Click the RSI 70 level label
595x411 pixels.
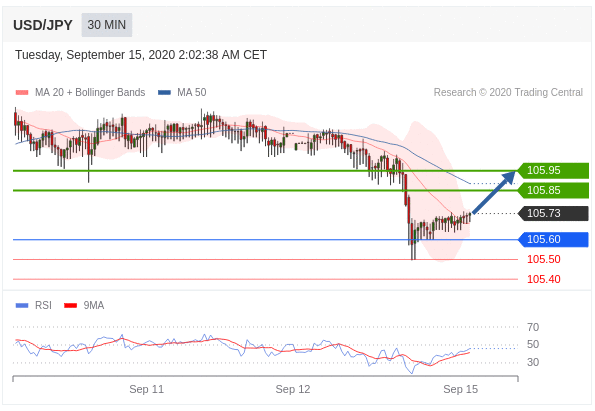point(533,327)
